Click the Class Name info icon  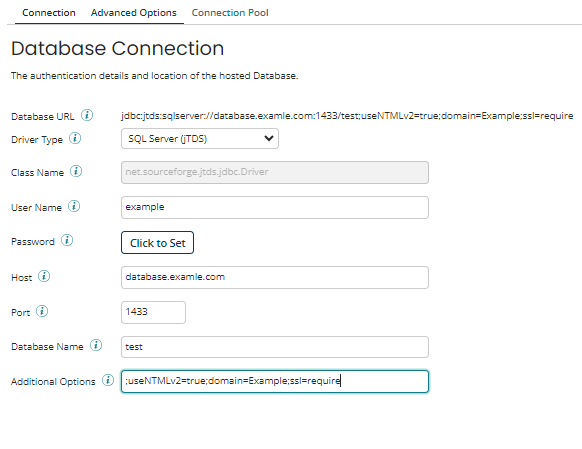click(x=76, y=171)
